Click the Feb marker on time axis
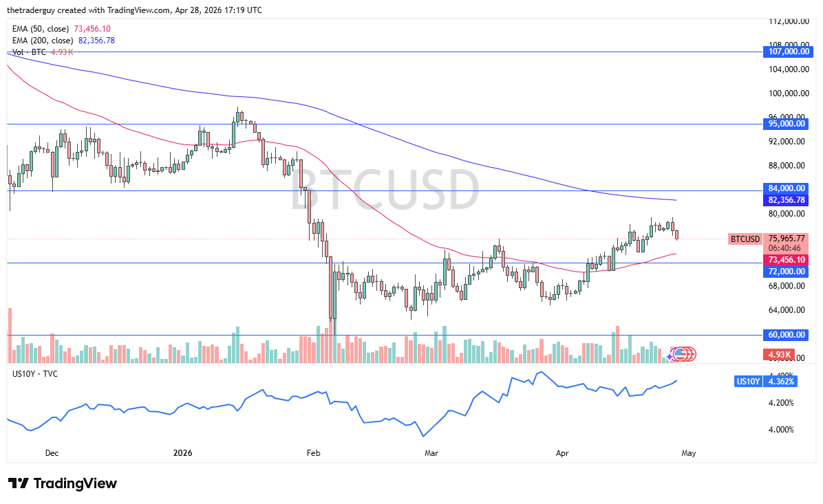Screen dimensions: 823x504 pos(313,453)
